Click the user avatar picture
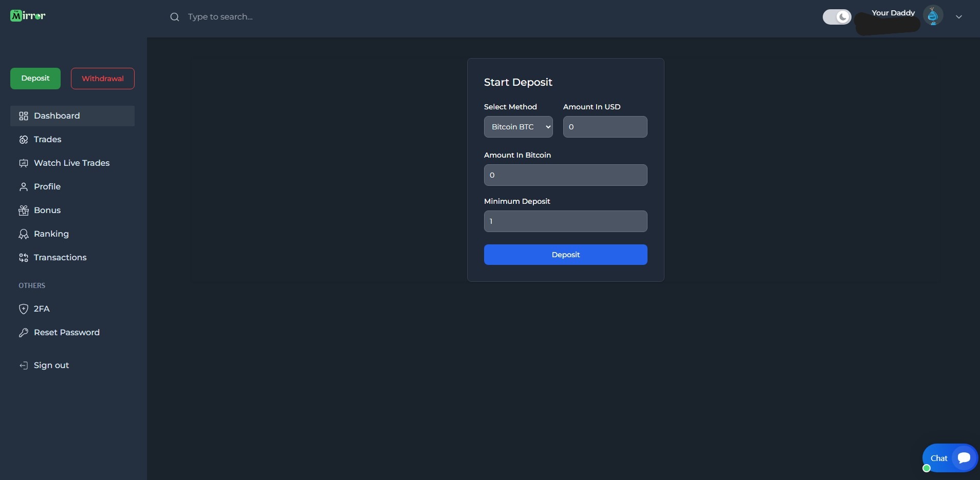The width and height of the screenshot is (980, 480). tap(933, 16)
